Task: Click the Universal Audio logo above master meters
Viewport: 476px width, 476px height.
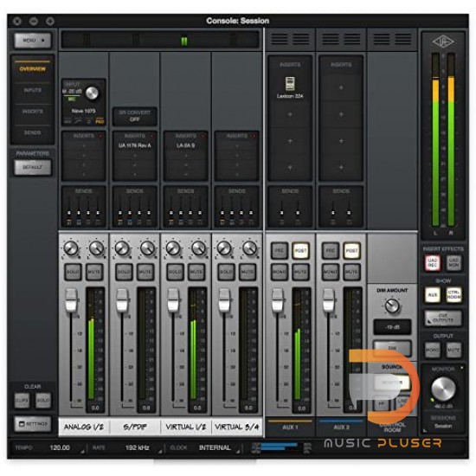Action: (443, 42)
